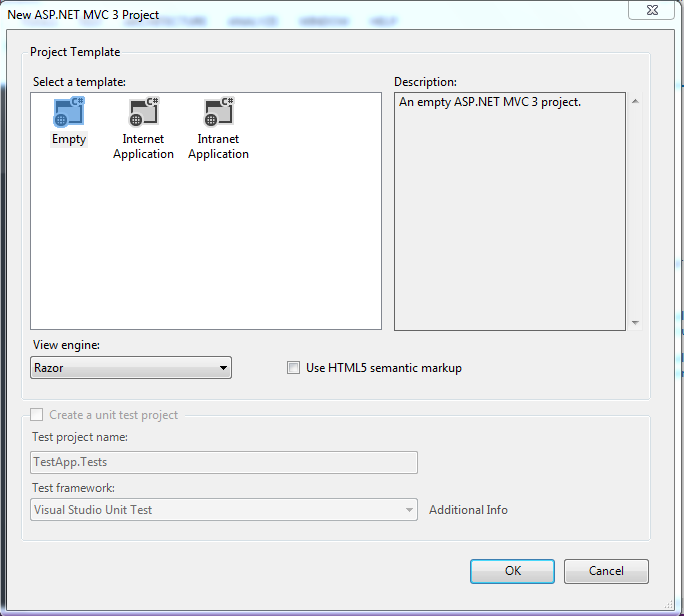This screenshot has width=684, height=616.
Task: Select the Empty project template icon
Action: point(68,112)
